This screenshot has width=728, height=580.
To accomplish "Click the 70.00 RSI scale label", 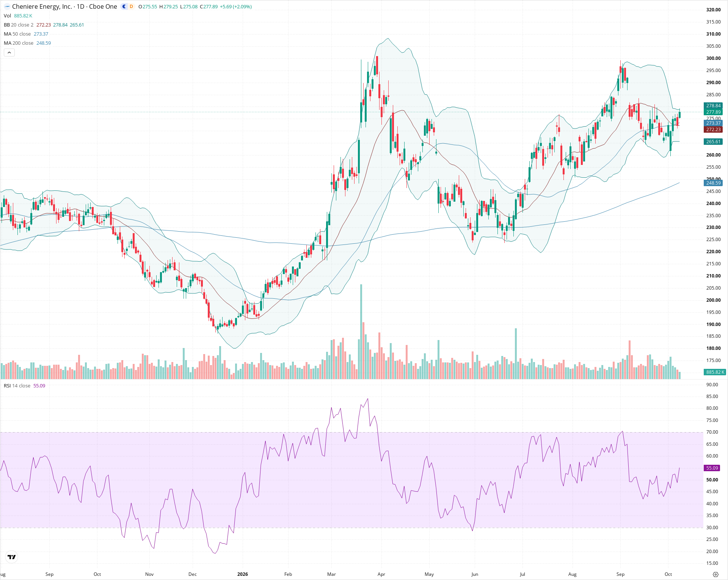I will click(712, 432).
